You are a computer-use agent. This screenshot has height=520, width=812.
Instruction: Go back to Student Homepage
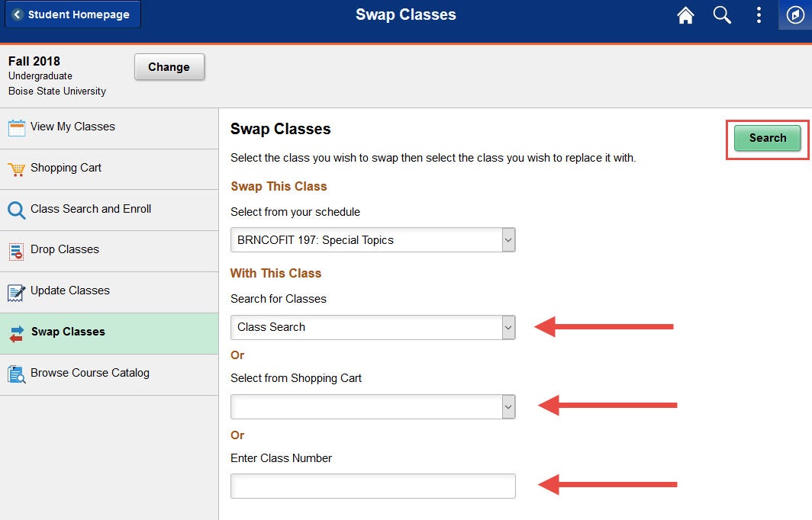click(x=73, y=14)
